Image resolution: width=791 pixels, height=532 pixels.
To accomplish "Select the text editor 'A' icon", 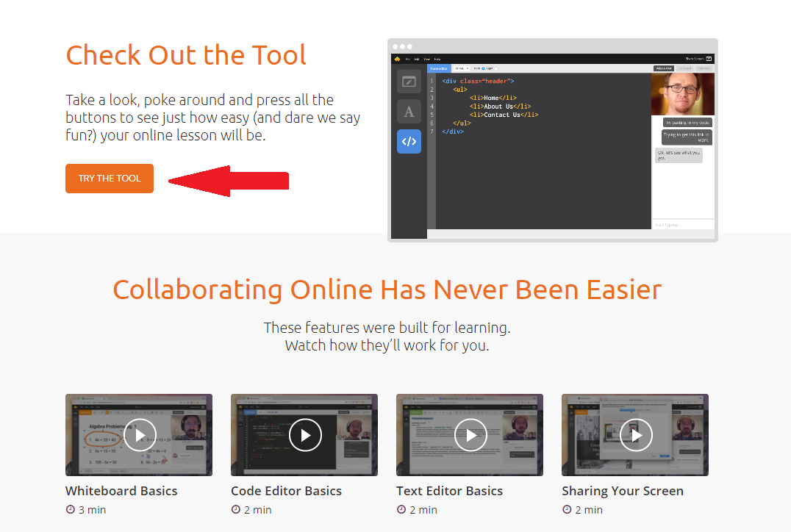I will (x=409, y=112).
